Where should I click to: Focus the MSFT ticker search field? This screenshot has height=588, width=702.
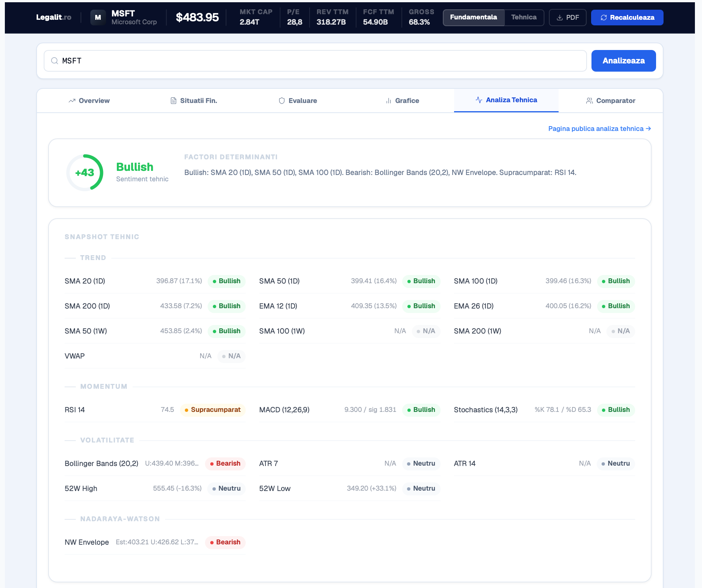tap(315, 61)
